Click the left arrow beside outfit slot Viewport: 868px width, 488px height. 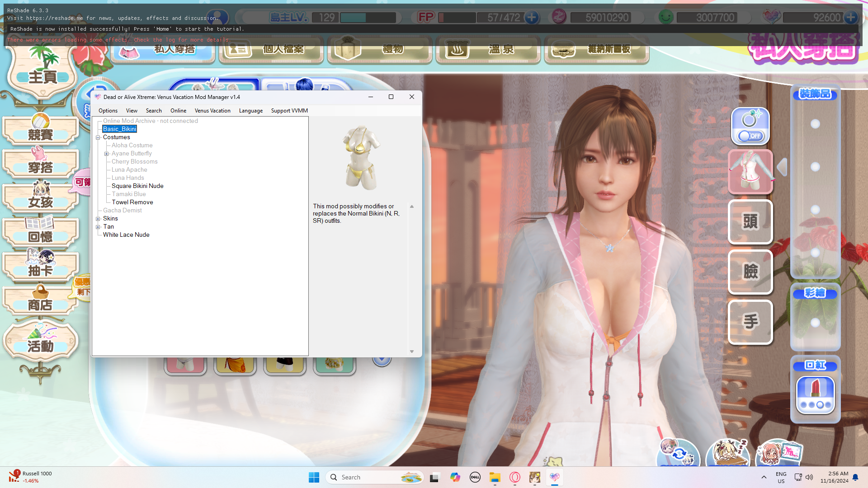pos(782,167)
